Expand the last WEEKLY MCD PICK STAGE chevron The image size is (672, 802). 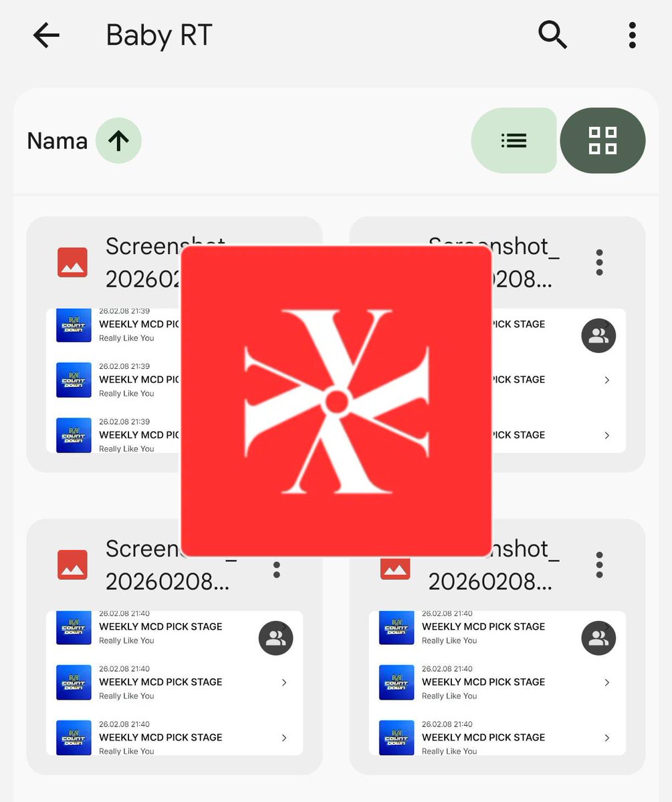coord(606,738)
